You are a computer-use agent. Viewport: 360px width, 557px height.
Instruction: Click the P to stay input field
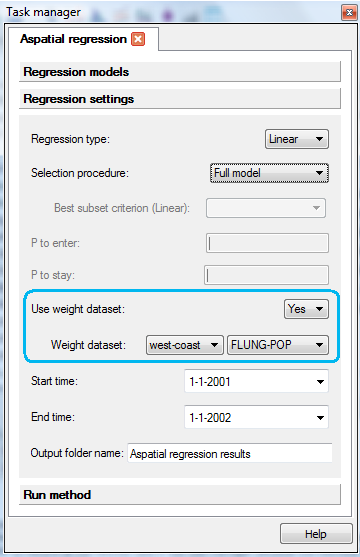[x=267, y=275]
